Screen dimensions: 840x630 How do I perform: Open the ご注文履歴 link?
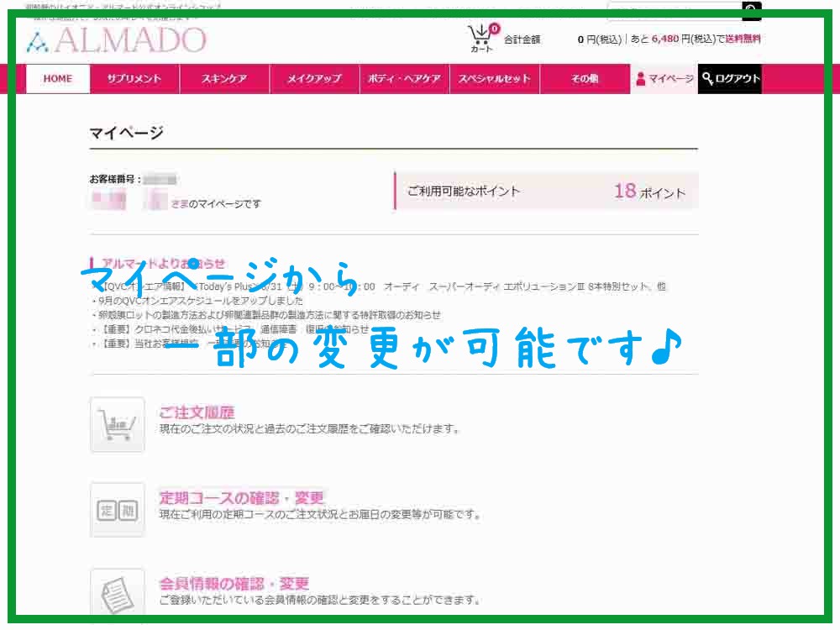tap(197, 412)
